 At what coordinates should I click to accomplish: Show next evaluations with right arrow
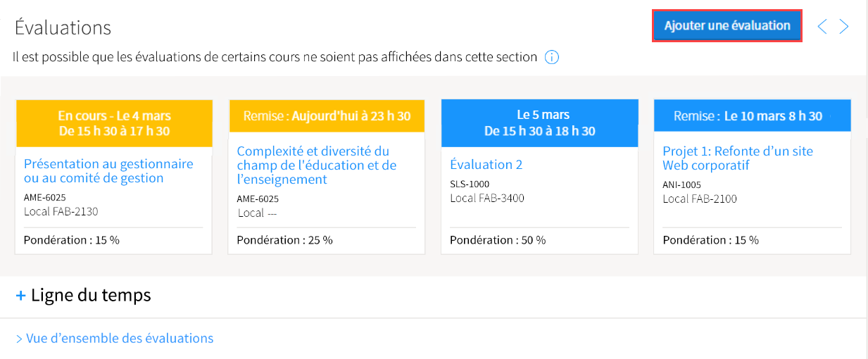pyautogui.click(x=844, y=27)
